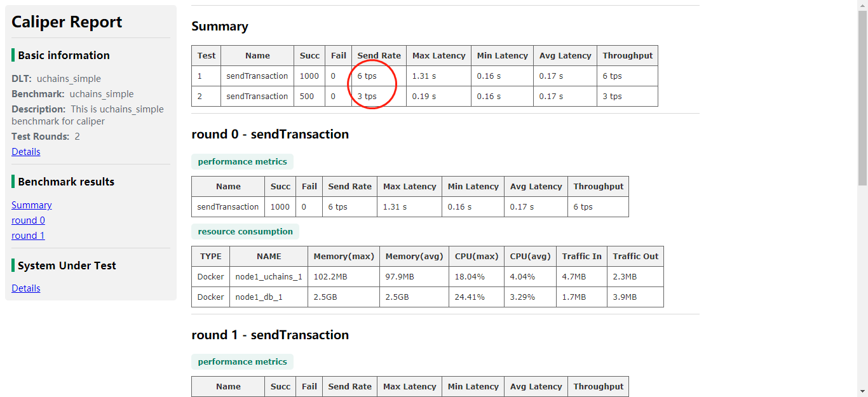Jump to Summary via the sidebar link

(32, 205)
